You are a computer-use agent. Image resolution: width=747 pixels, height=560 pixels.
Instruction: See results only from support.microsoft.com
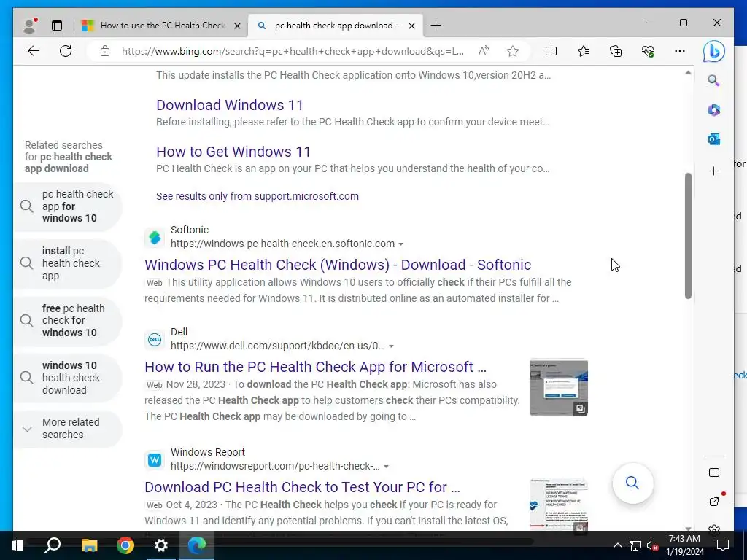click(x=258, y=196)
